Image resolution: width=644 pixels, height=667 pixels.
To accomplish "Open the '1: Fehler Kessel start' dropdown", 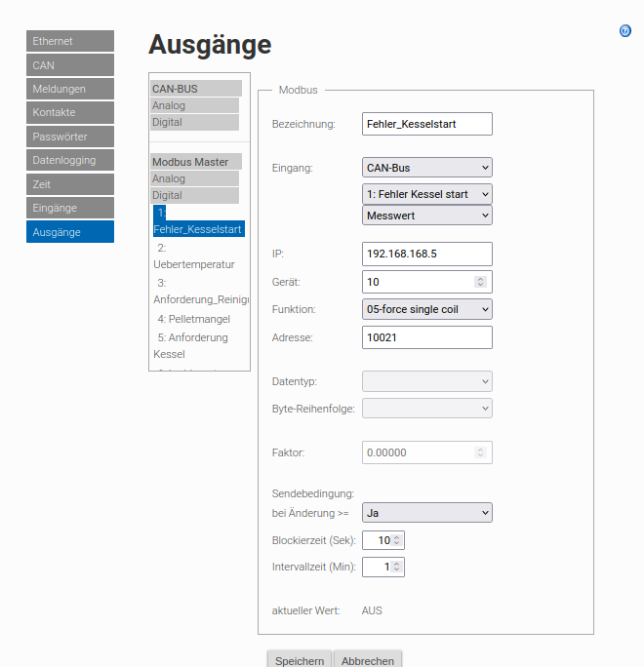I will [427, 194].
